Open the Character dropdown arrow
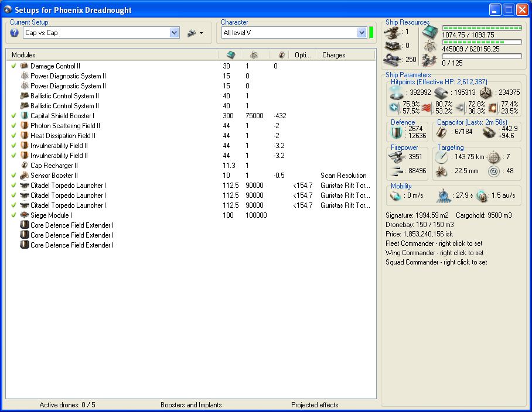532x412 pixels. (362, 33)
